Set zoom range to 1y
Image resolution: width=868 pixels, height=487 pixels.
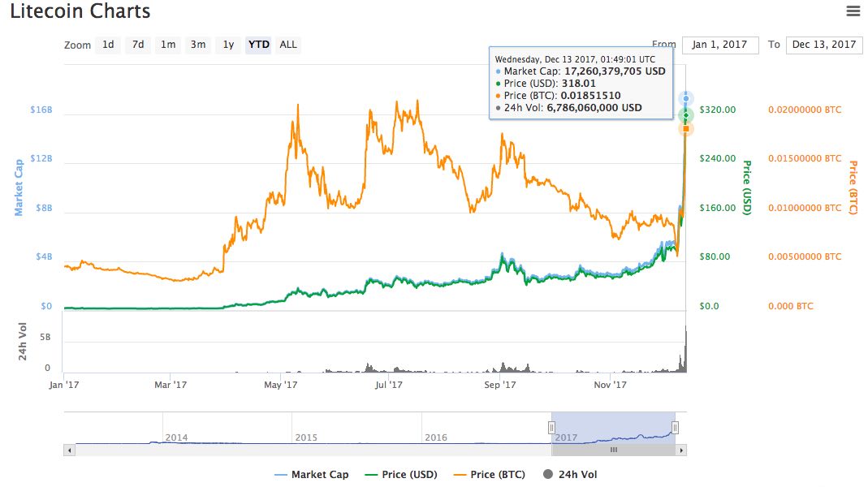[229, 45]
